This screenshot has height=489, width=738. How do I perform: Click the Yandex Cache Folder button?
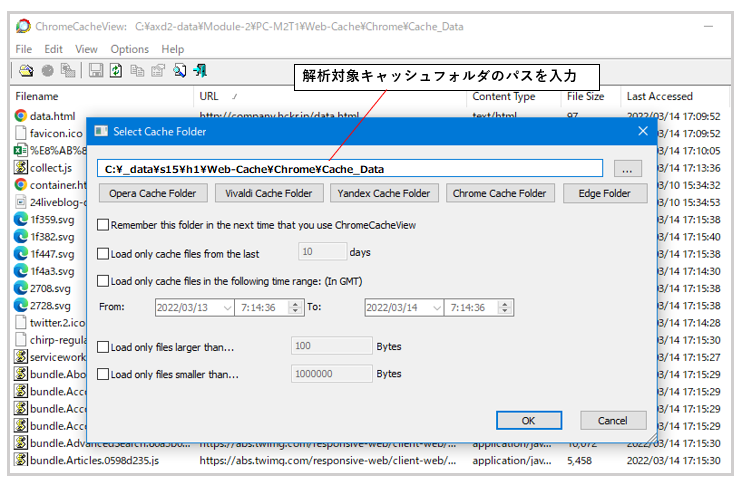(384, 193)
